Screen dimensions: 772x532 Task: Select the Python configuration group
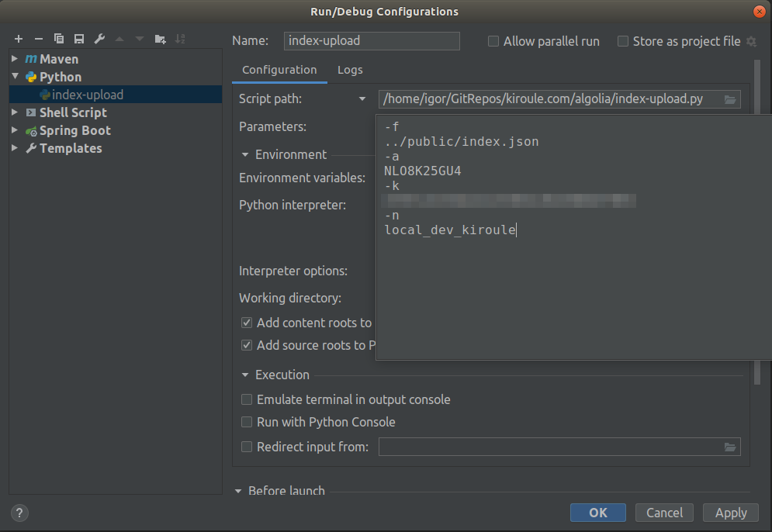[x=60, y=77]
